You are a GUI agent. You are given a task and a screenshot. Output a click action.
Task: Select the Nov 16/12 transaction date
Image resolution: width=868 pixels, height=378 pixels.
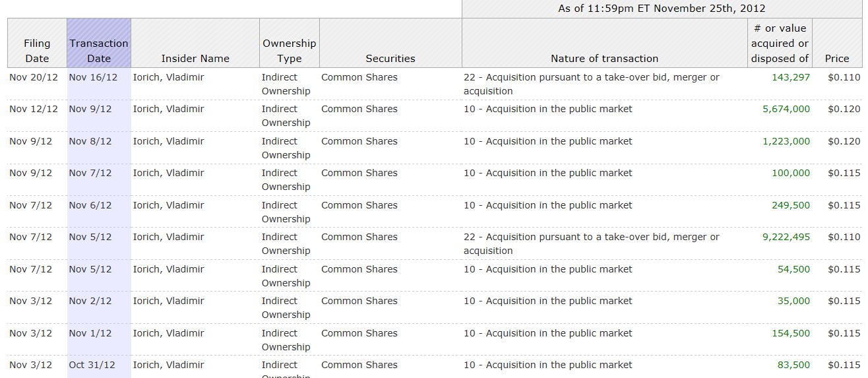(93, 77)
